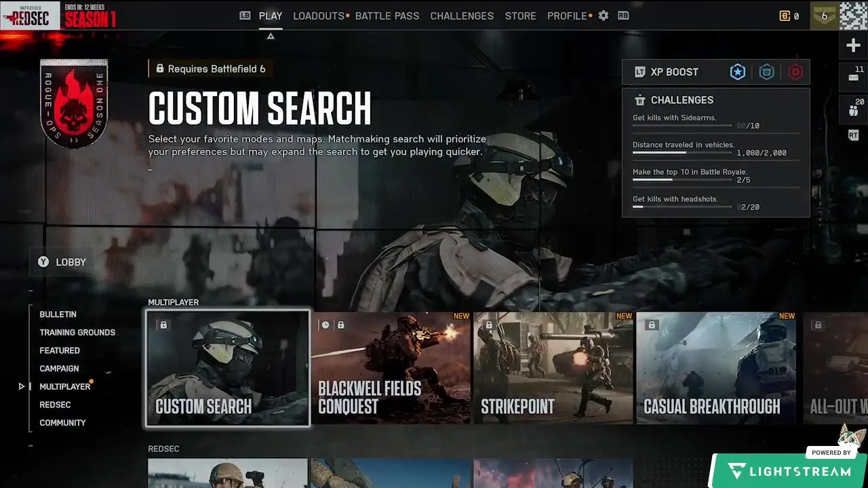Select the Custom Search mode card
The width and height of the screenshot is (868, 488).
pos(228,369)
